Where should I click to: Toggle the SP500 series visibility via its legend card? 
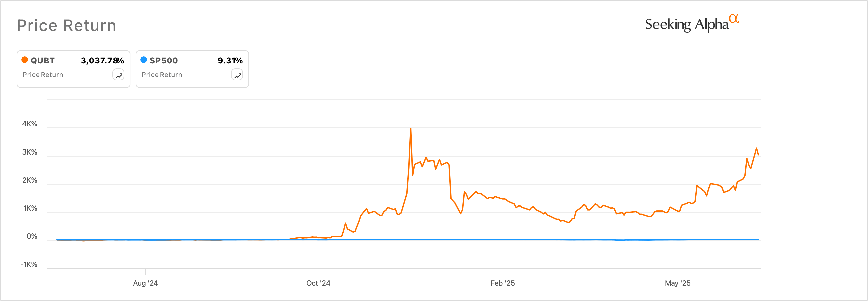[192, 68]
